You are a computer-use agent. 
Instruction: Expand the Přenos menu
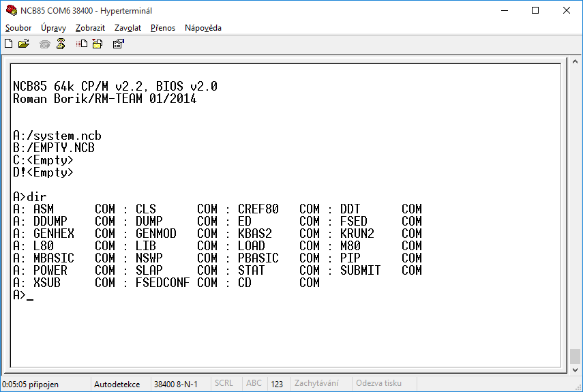[x=163, y=28]
